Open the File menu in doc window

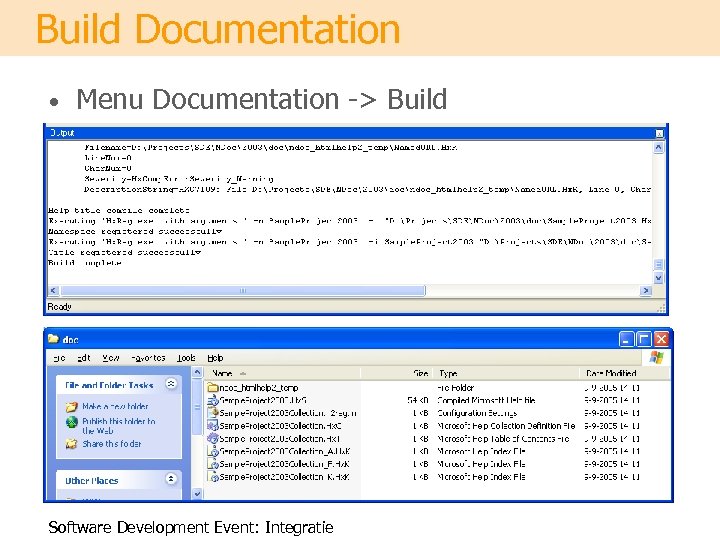click(x=59, y=358)
